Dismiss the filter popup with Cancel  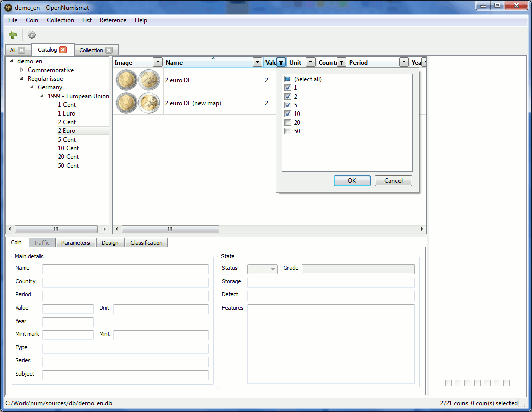393,181
